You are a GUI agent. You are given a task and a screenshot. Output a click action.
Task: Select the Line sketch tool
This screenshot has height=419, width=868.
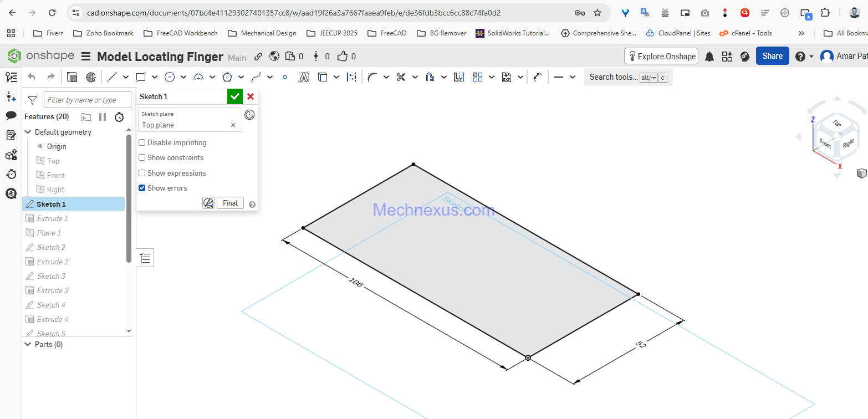[x=111, y=77]
